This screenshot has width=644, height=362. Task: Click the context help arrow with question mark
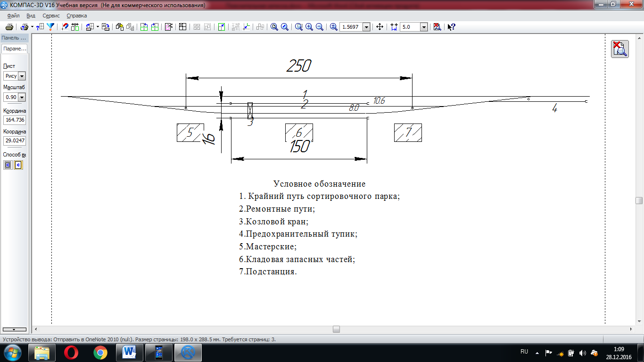[x=451, y=27]
